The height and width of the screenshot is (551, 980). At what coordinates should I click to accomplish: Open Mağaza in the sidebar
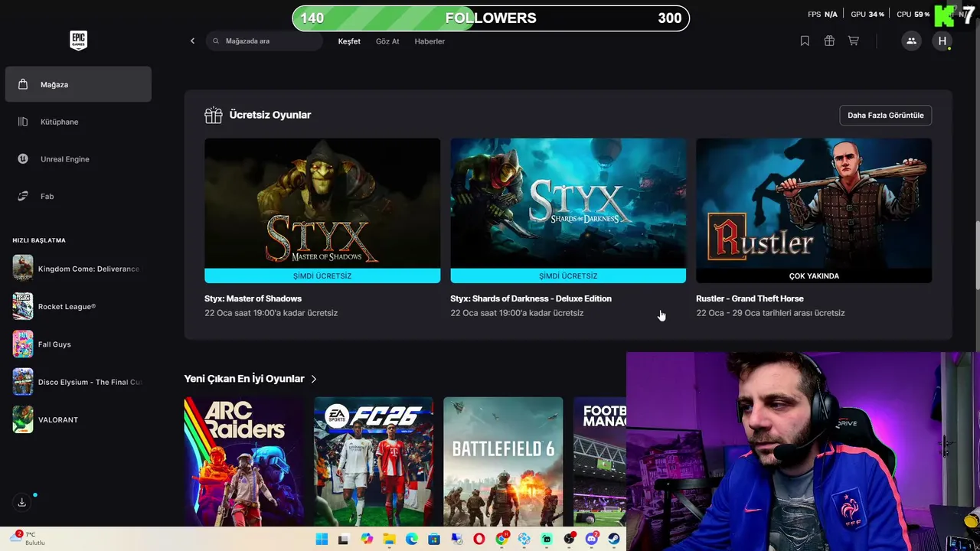pyautogui.click(x=78, y=84)
